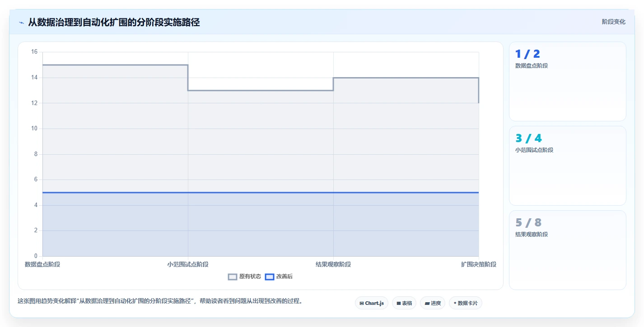Click the lightning icon beside the header title
The height and width of the screenshot is (327, 644).
click(21, 23)
